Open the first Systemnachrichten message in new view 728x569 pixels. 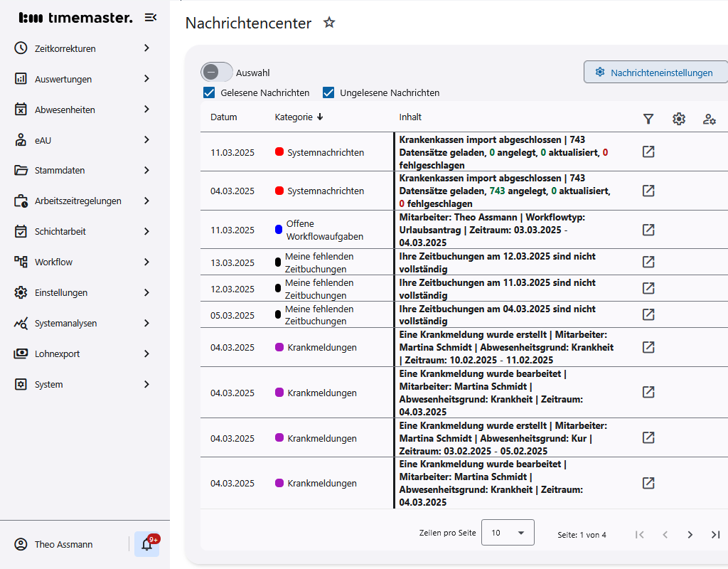pyautogui.click(x=648, y=151)
